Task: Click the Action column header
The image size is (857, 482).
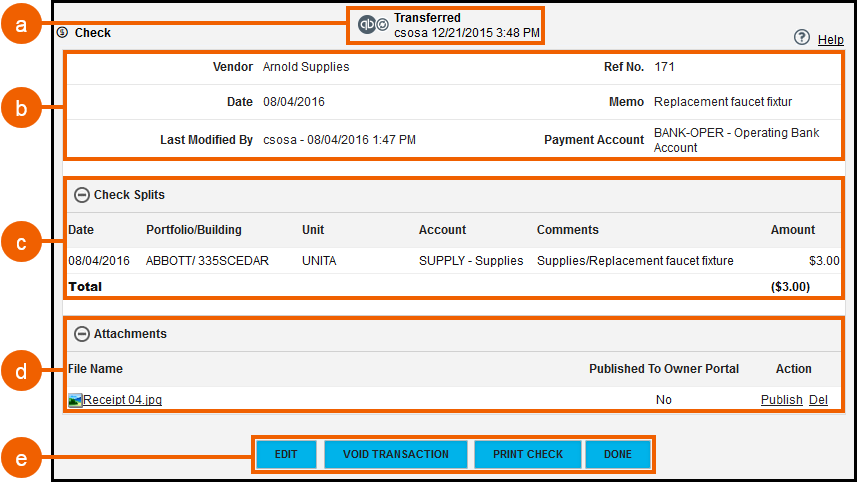Action: (x=794, y=369)
